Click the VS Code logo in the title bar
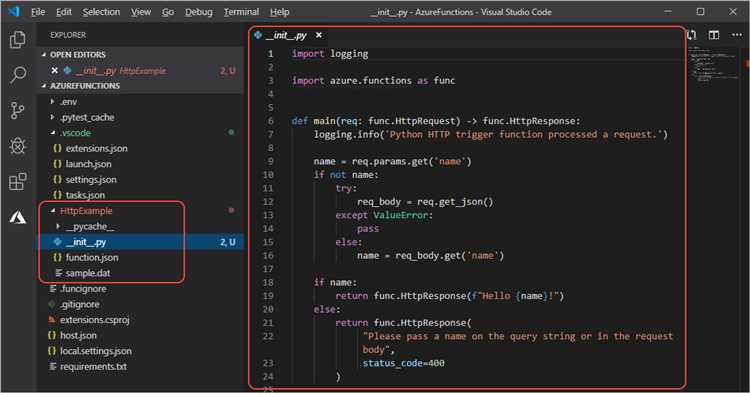Screen dimensions: 750x393 coord(14,11)
